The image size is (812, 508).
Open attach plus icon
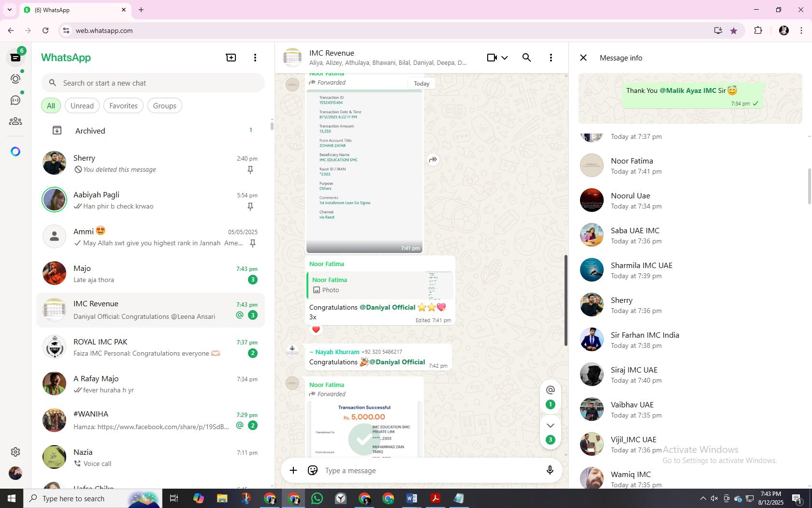tap(293, 470)
